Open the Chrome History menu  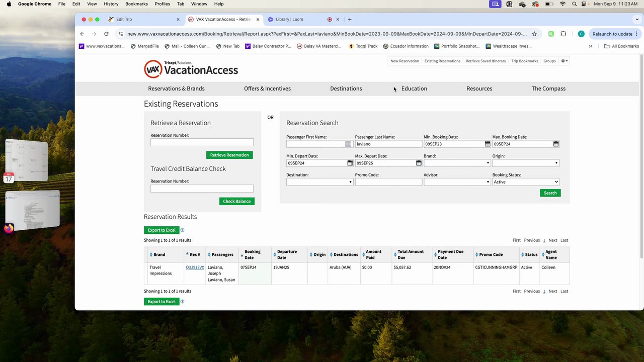[x=111, y=4]
